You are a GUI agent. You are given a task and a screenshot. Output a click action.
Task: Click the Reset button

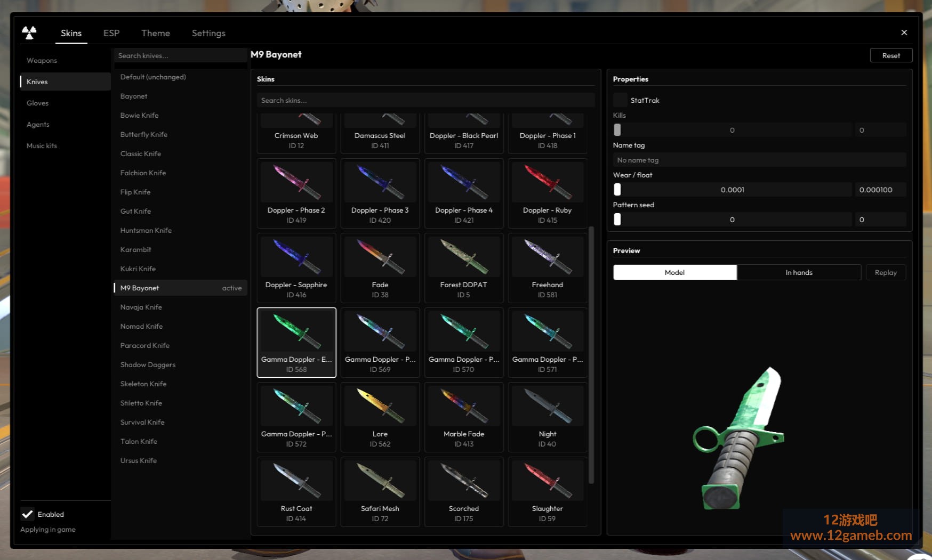891,55
